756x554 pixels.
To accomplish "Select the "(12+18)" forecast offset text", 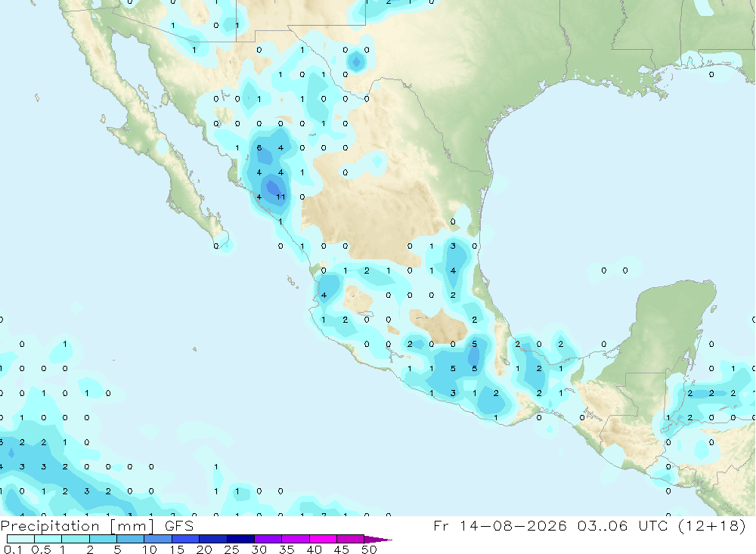I will click(x=712, y=525).
